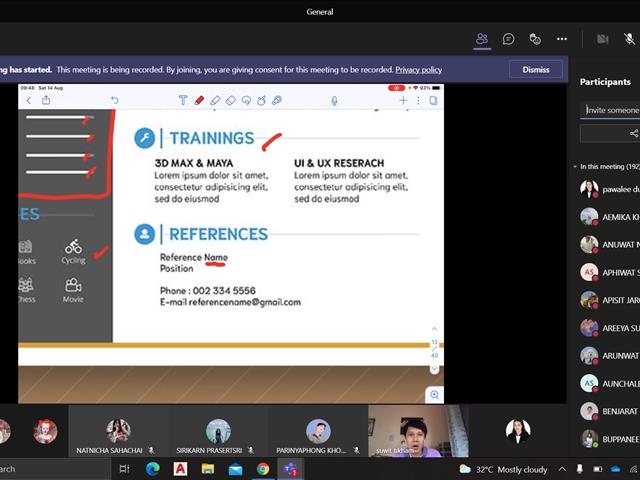This screenshot has height=480, width=640.
Task: Open File Explorer from taskbar
Action: pos(208,469)
